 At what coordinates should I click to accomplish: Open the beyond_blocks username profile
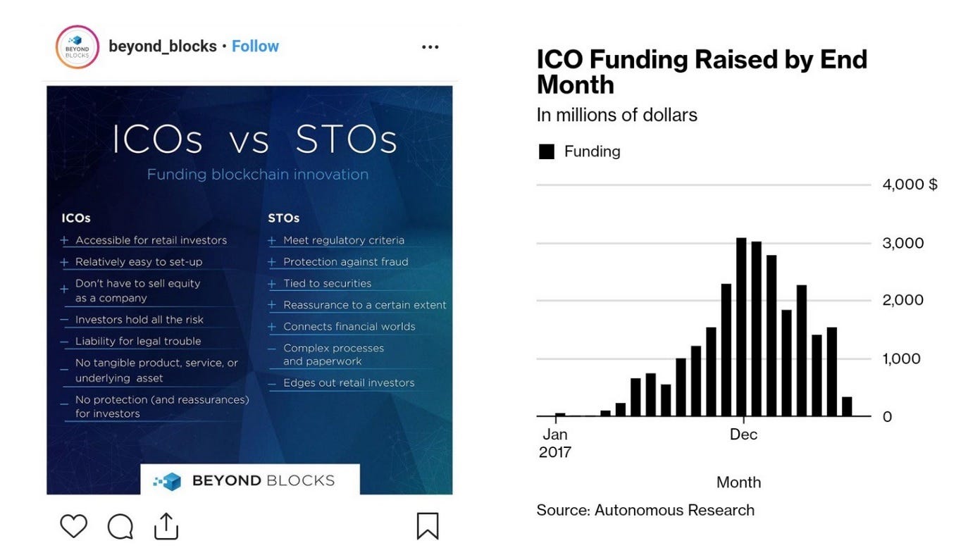click(x=163, y=46)
